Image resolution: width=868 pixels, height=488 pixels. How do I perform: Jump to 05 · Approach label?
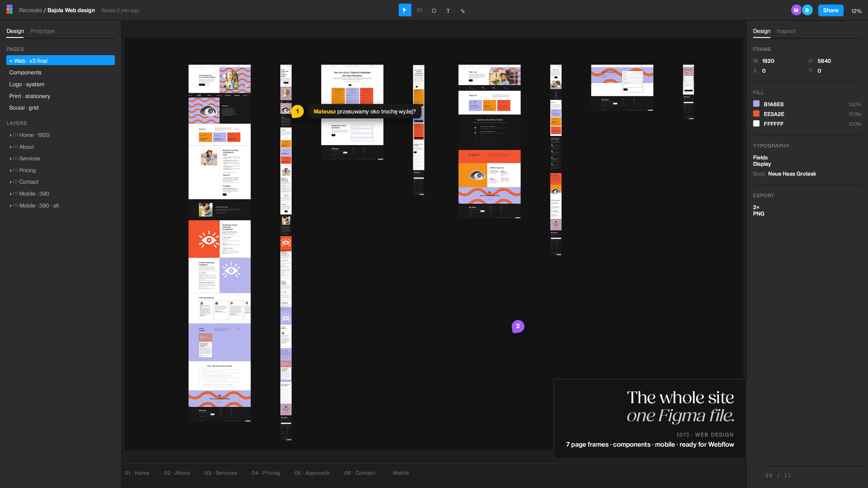[x=312, y=473]
